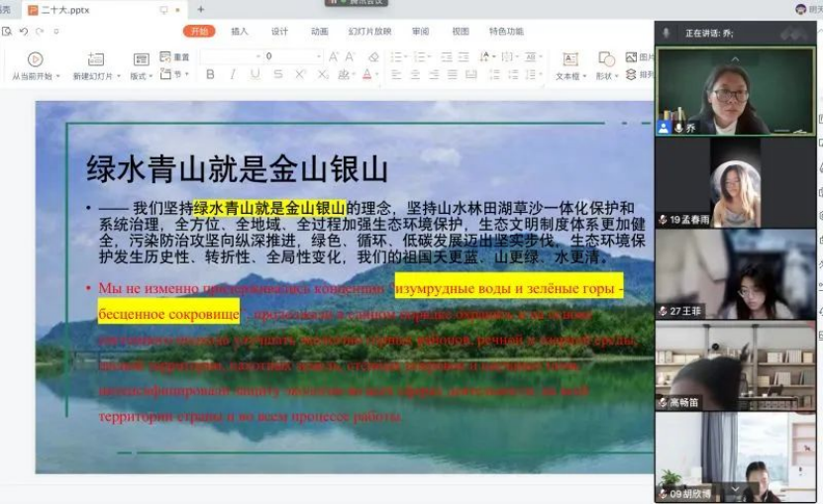Screen dimensions: 823x504
Task: Click the Underline icon
Action: [x=256, y=74]
